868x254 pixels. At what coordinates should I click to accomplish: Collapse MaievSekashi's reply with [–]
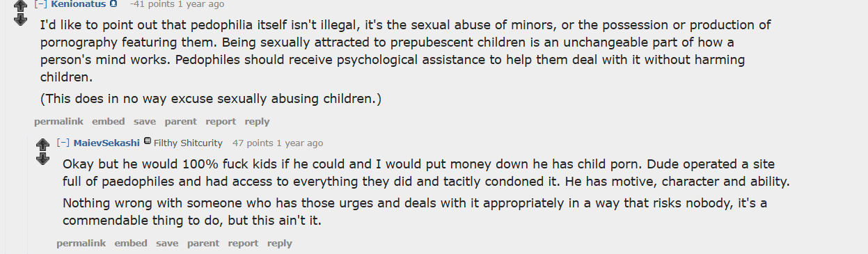pyautogui.click(x=63, y=143)
